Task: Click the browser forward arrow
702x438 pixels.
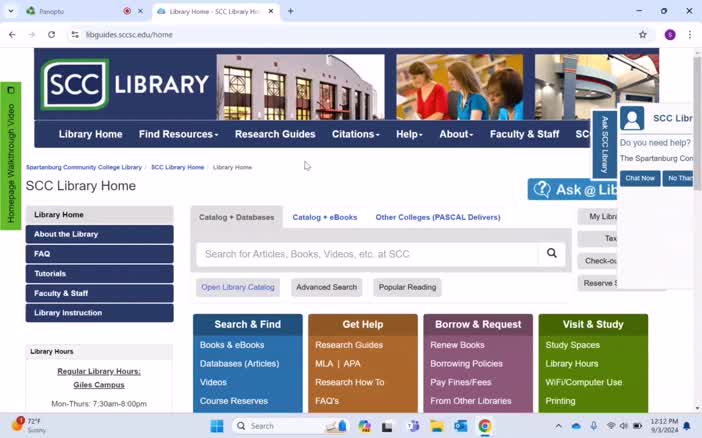Action: tap(31, 34)
